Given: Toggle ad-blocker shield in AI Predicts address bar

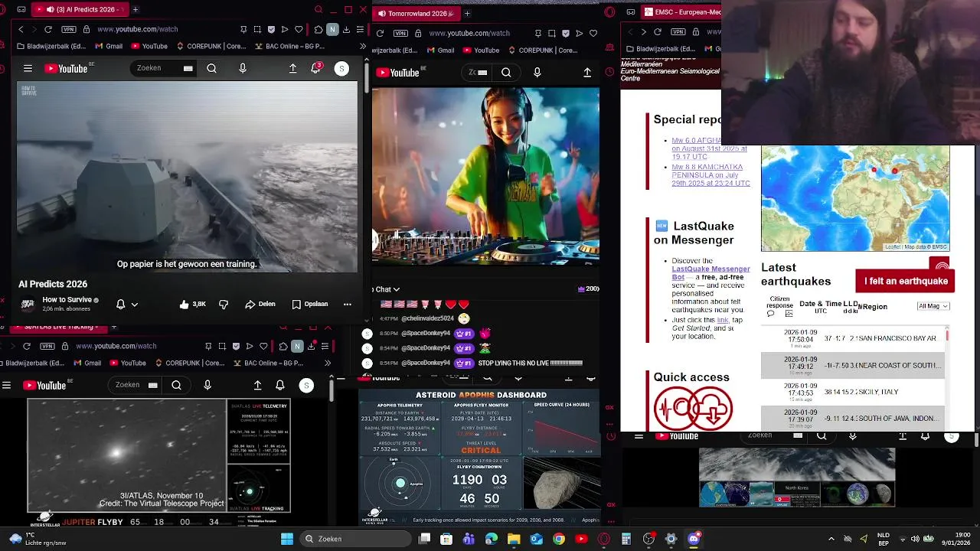Looking at the screenshot, I should coord(271,29).
